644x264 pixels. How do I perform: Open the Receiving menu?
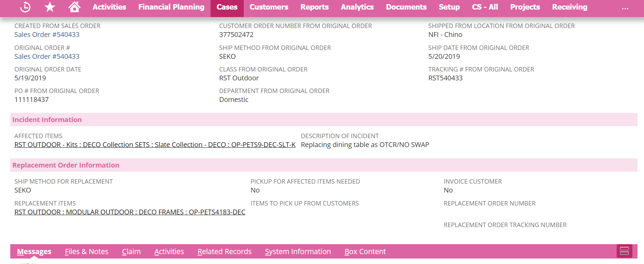coord(570,7)
